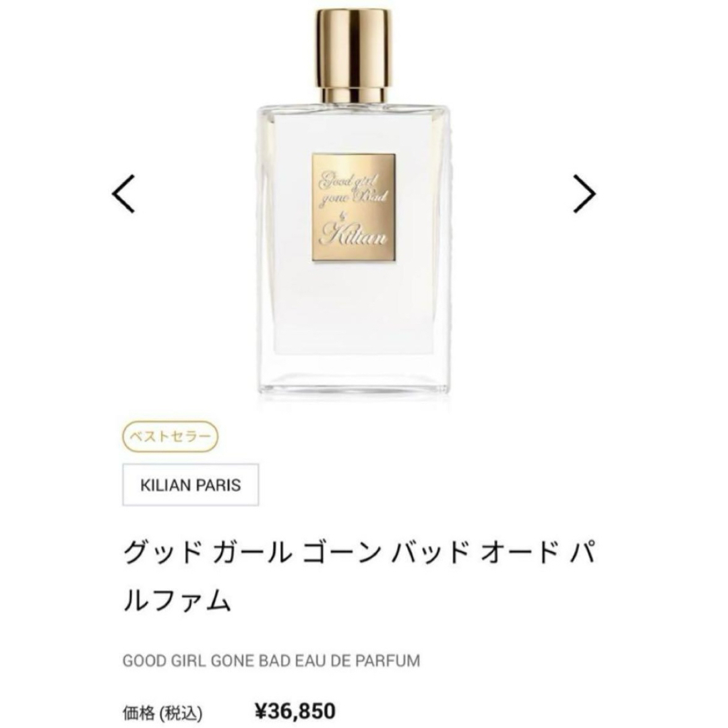Tap the gold neck collar under cap
Viewport: 728px width, 728px height.
[355, 94]
